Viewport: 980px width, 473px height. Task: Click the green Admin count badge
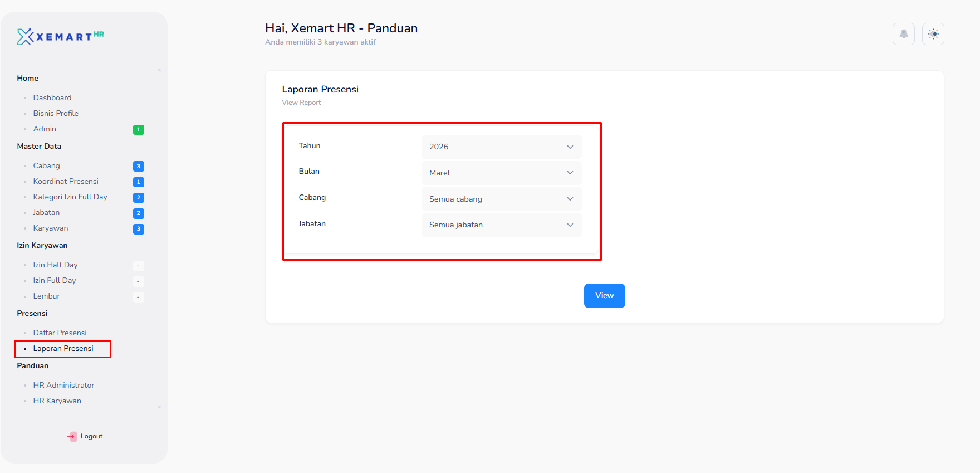pos(139,130)
